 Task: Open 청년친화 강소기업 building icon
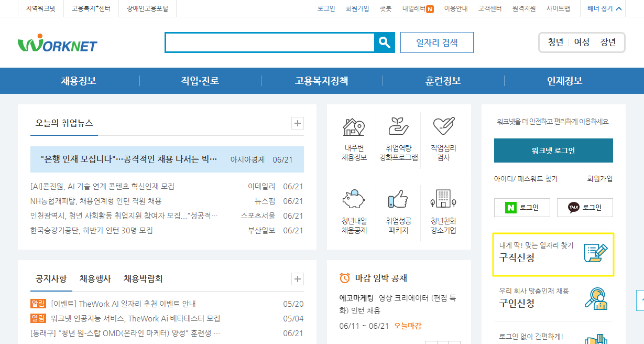(443, 199)
